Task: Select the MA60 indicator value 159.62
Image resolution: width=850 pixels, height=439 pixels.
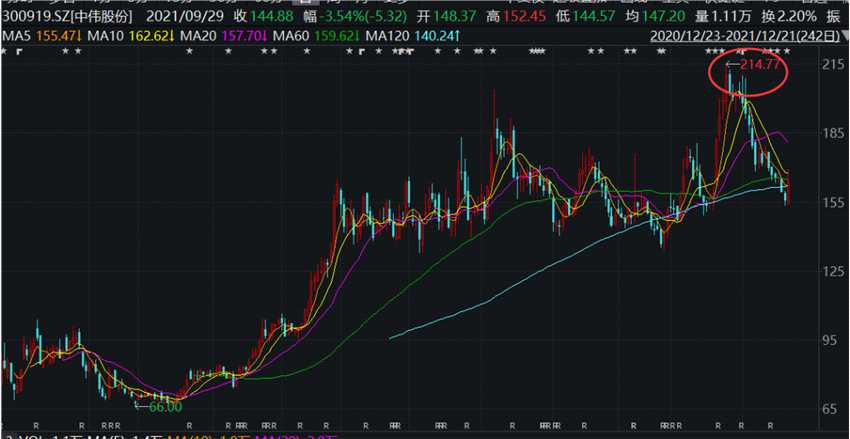Action: [x=336, y=37]
